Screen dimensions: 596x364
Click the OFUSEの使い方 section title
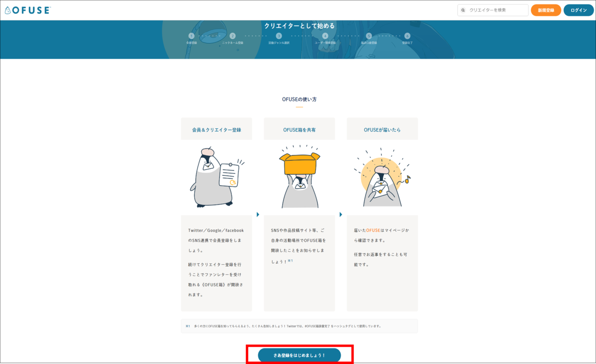[x=299, y=99]
